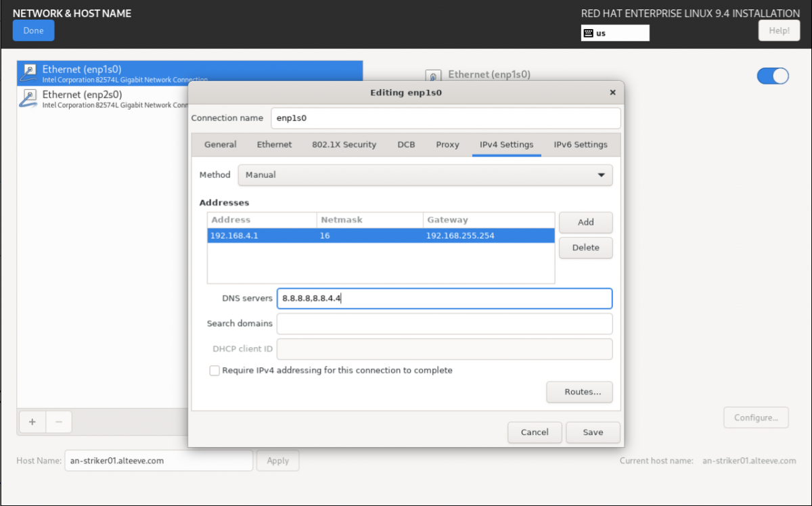Screen dimensions: 812x506
Task: Click the enp2s0 Ethernet device icon
Action: pyautogui.click(x=29, y=98)
